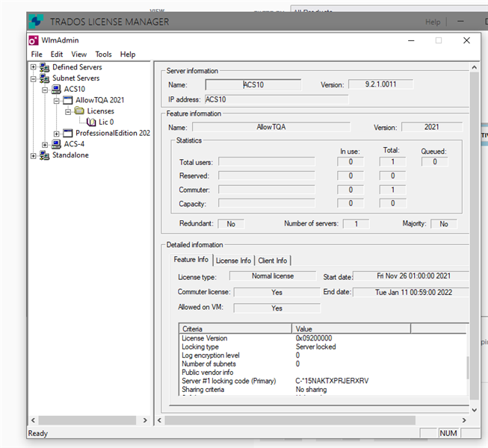Click the Criteria column header
The height and width of the screenshot is (448, 488).
point(235,329)
